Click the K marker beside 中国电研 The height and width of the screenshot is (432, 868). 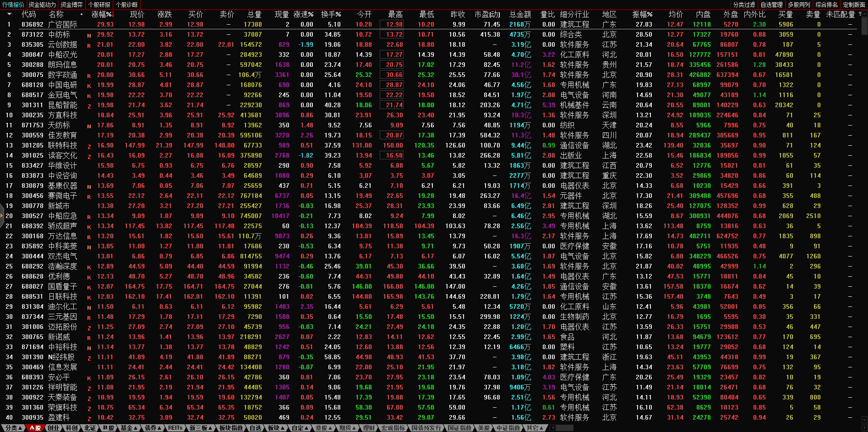pos(89,86)
